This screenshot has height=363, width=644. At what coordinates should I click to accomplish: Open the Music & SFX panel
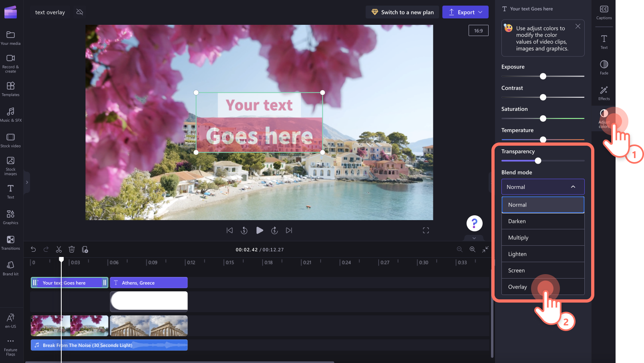(11, 114)
